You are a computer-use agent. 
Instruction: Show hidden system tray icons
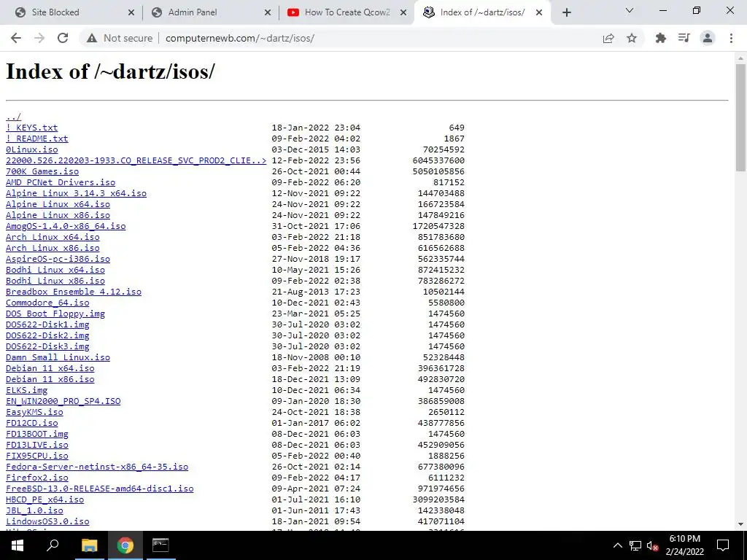[x=617, y=545]
